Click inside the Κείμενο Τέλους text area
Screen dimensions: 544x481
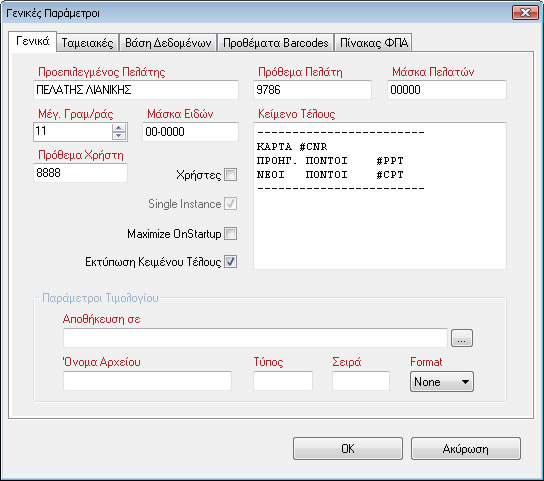pyautogui.click(x=380, y=196)
